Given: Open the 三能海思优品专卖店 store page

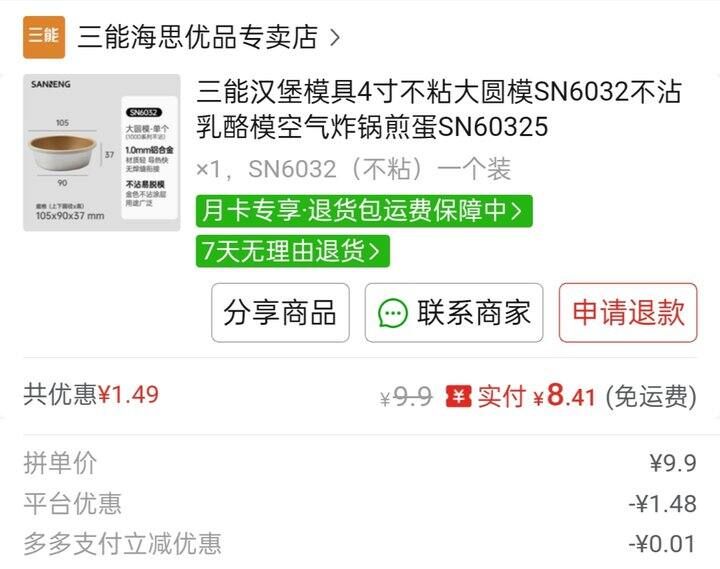Looking at the screenshot, I should [197, 37].
